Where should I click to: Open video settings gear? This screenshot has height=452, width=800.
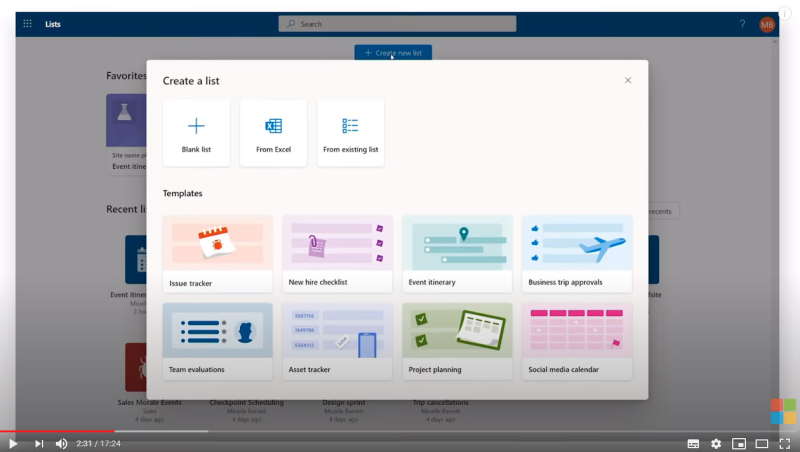click(x=716, y=443)
